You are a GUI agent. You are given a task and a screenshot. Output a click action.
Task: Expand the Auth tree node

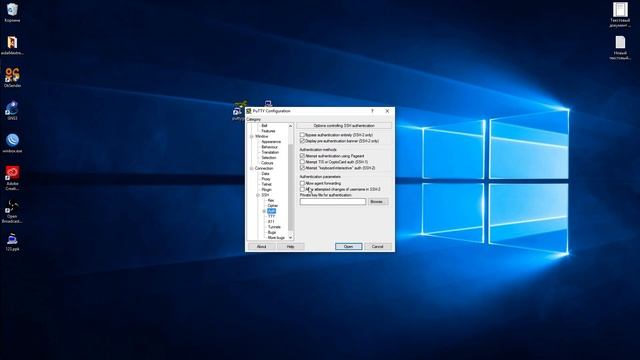[x=264, y=211]
